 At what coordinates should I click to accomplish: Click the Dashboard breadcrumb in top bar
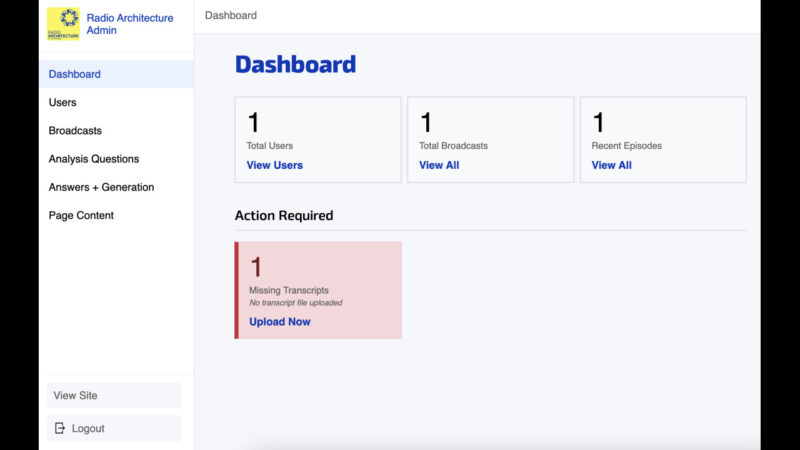[231, 15]
